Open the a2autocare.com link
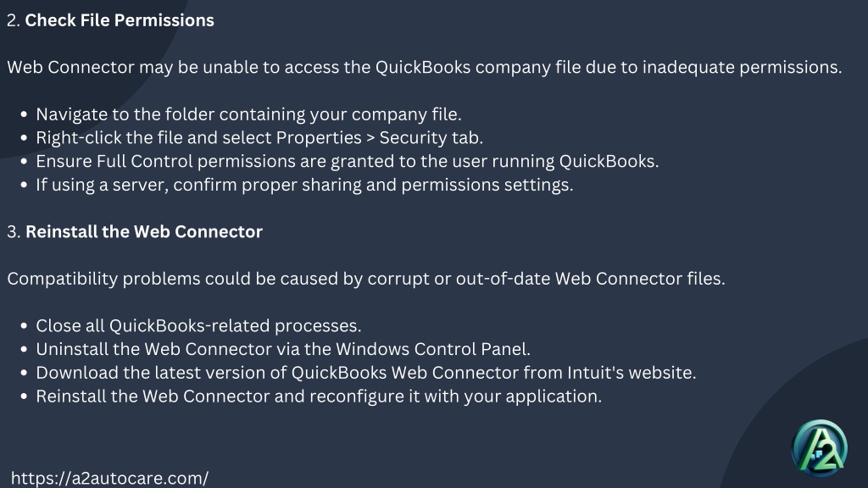868x488 pixels. pos(109,478)
